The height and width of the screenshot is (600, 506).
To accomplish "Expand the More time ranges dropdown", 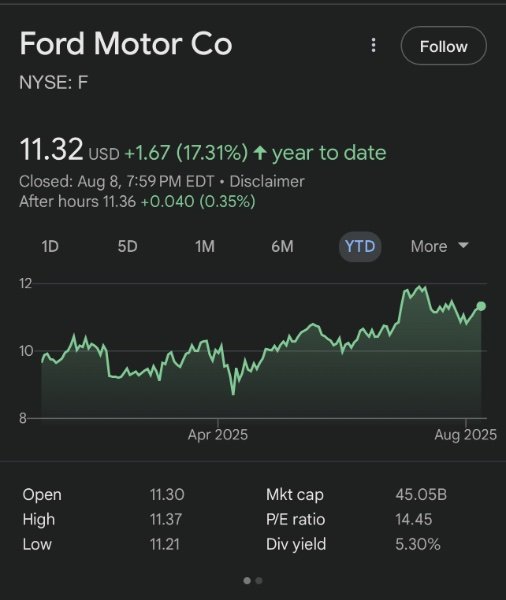I will (x=439, y=246).
